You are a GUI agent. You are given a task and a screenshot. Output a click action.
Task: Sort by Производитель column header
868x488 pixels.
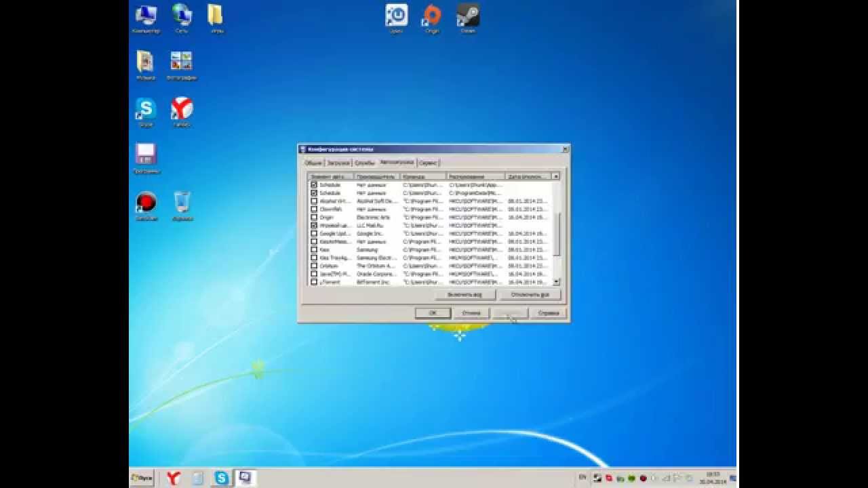[377, 176]
